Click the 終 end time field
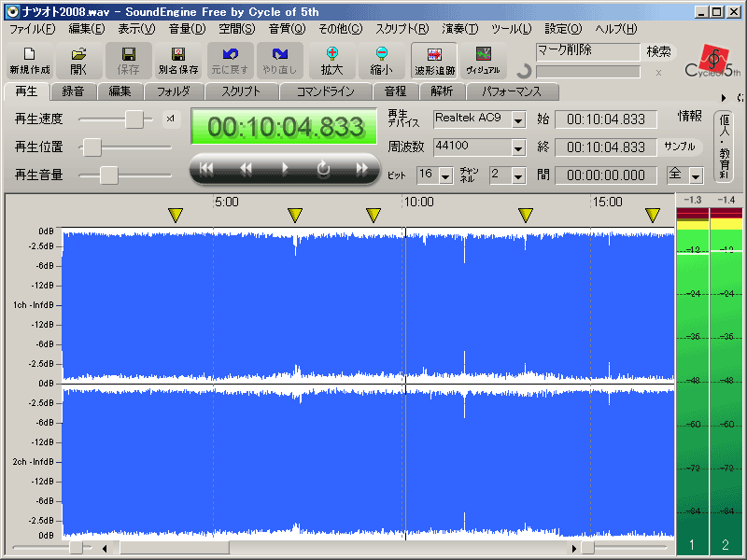The width and height of the screenshot is (747, 560). [x=606, y=147]
